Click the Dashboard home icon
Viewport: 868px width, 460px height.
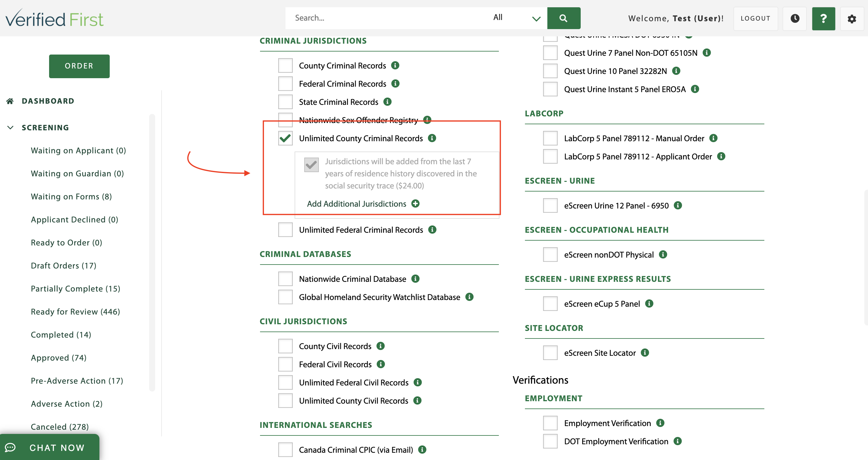10,101
